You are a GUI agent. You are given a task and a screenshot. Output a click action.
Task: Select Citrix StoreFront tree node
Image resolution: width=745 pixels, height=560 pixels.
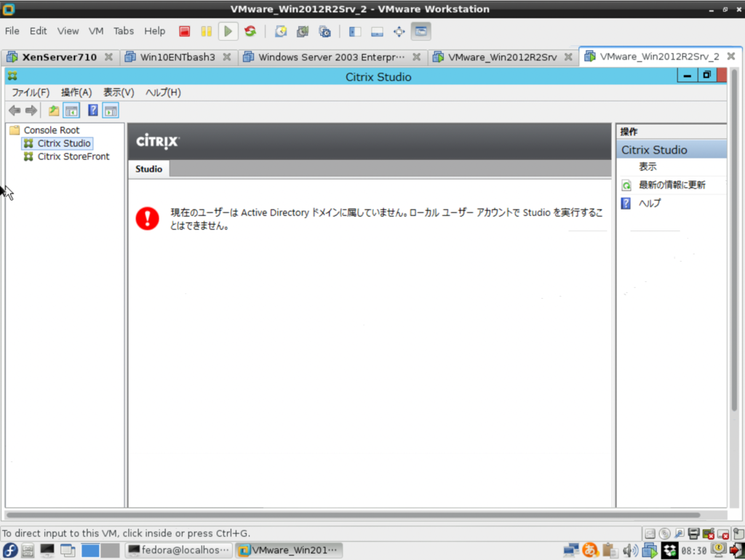tap(73, 157)
